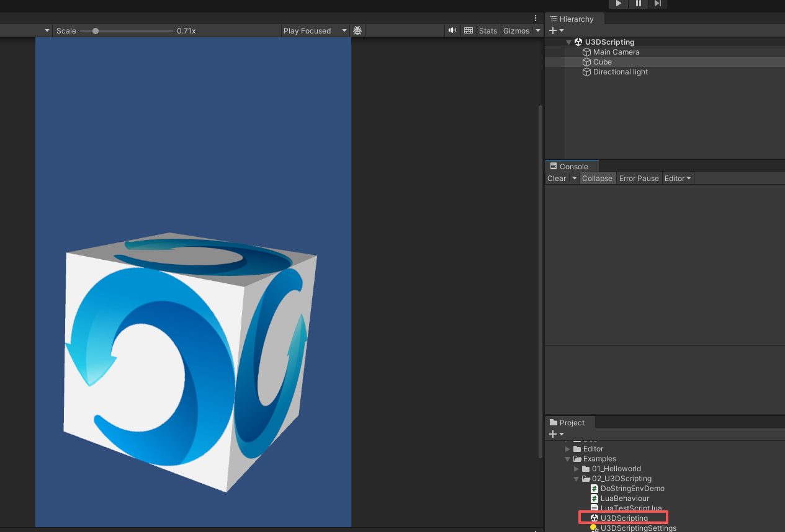Viewport: 785px width, 532px height.
Task: Mute audio with the speaker icon
Action: coord(452,30)
